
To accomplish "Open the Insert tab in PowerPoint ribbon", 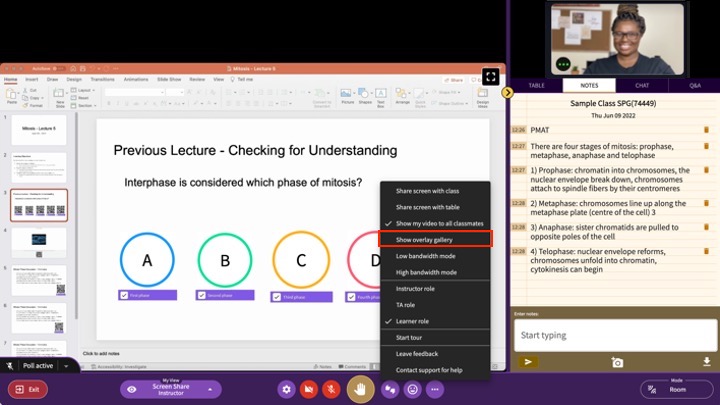I will [32, 79].
